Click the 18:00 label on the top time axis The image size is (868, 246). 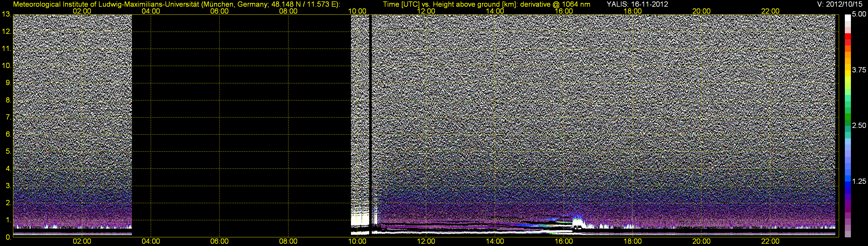coord(632,11)
